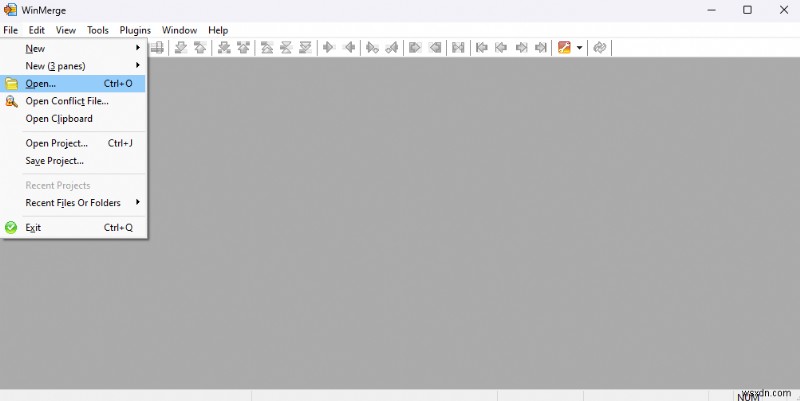Click the Auto Merge toolbar icon
The height and width of the screenshot is (401, 800).
pyautogui.click(x=458, y=47)
